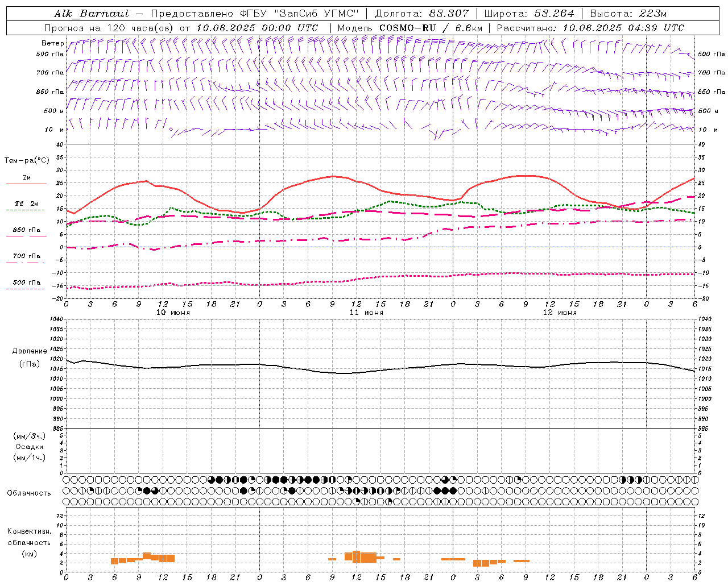This screenshot has width=728, height=582.
Task: Click the 'Широта: 53.264' latitude value
Action: 529,14
